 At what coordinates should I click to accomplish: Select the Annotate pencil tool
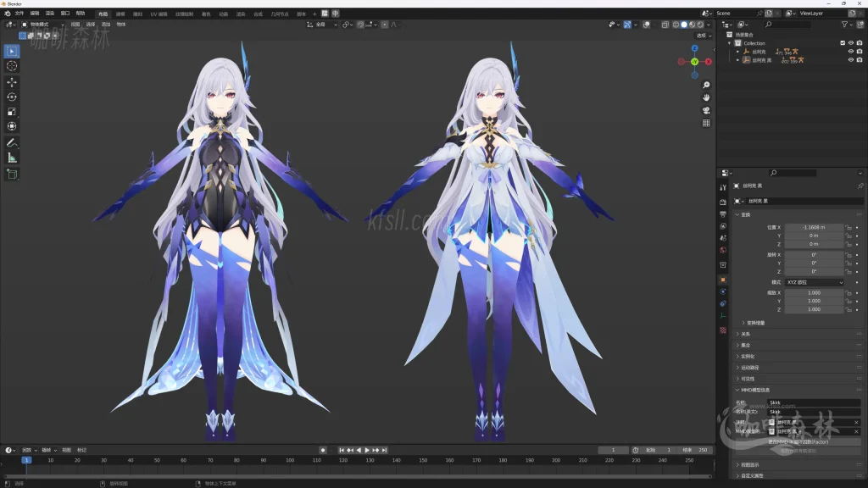point(12,142)
